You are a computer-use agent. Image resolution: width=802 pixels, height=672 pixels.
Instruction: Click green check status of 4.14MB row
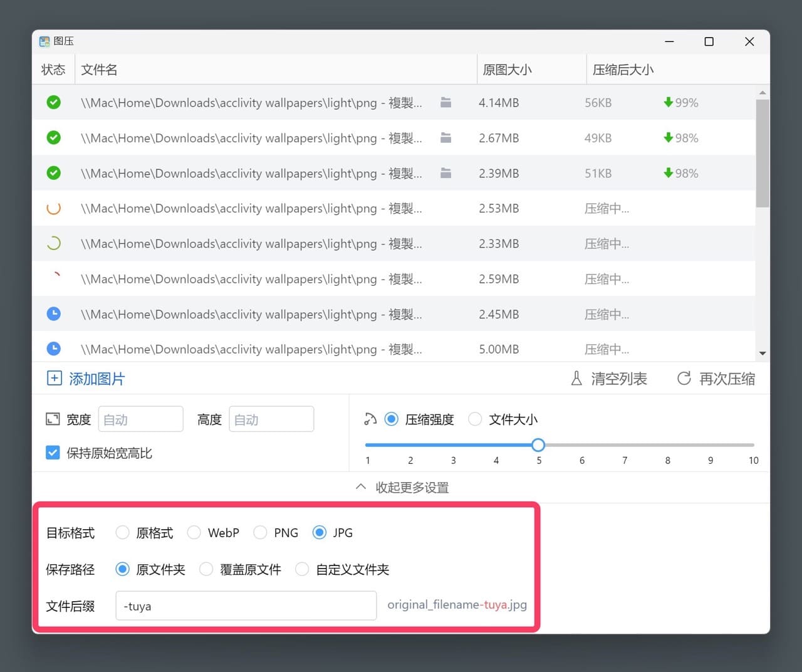(x=54, y=102)
